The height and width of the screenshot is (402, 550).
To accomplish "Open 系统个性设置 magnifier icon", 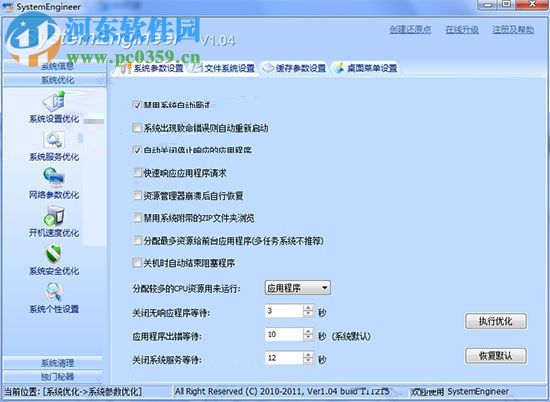I will (54, 292).
